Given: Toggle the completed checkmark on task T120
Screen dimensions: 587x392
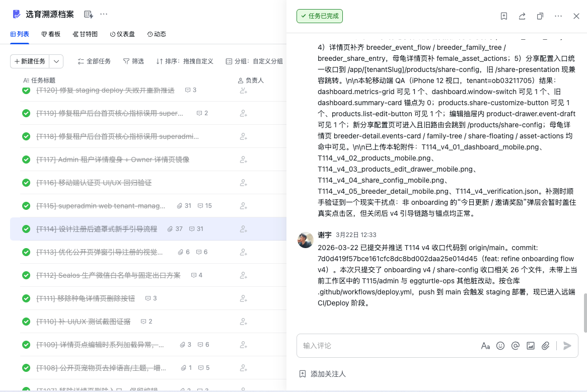Looking at the screenshot, I should point(26,90).
